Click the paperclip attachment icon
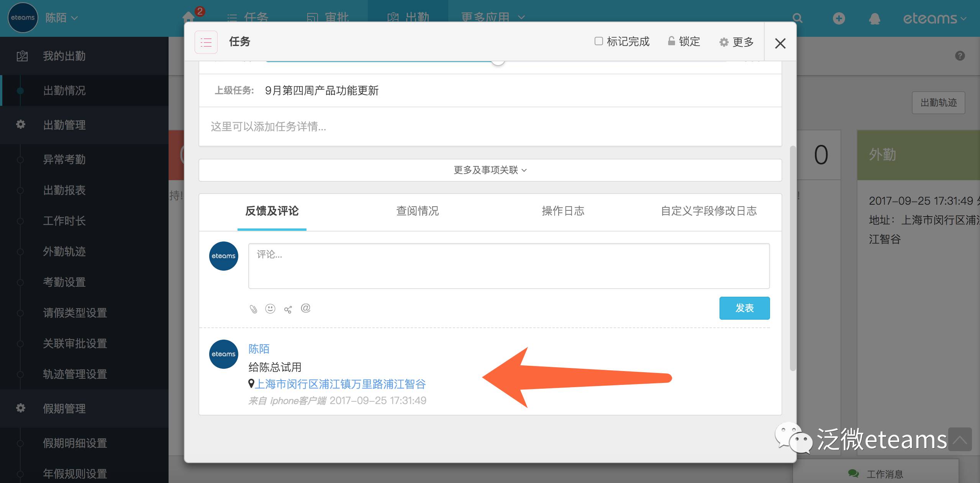 [x=253, y=309]
